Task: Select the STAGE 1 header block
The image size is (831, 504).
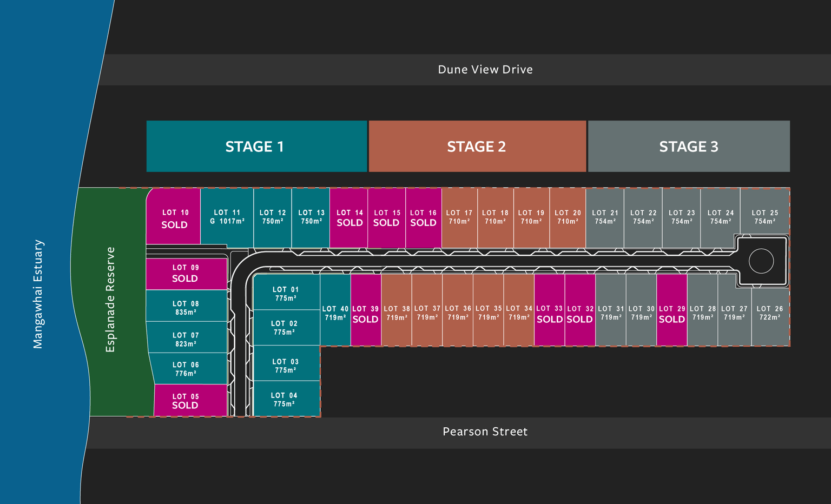Action: coord(256,146)
